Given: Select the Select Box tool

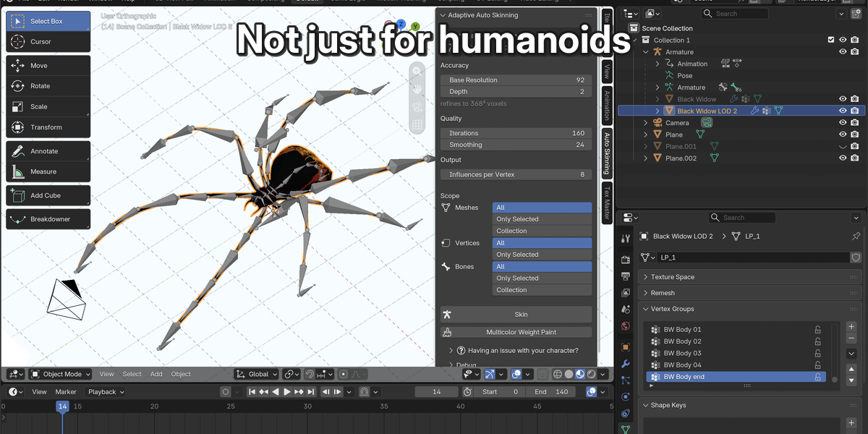Looking at the screenshot, I should 48,21.
